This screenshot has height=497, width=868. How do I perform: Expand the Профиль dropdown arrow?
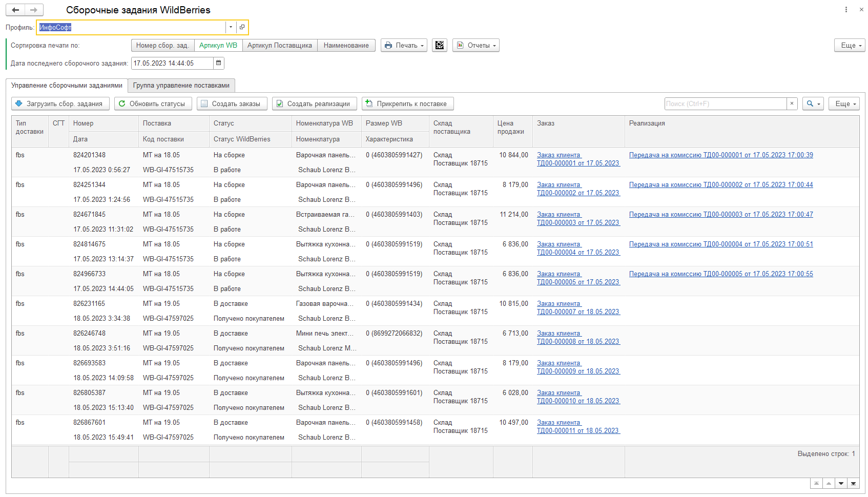click(x=231, y=27)
